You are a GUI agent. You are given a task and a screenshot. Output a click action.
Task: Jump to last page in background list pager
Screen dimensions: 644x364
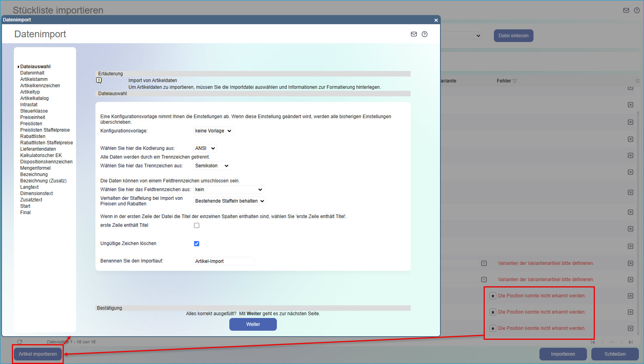(x=631, y=342)
